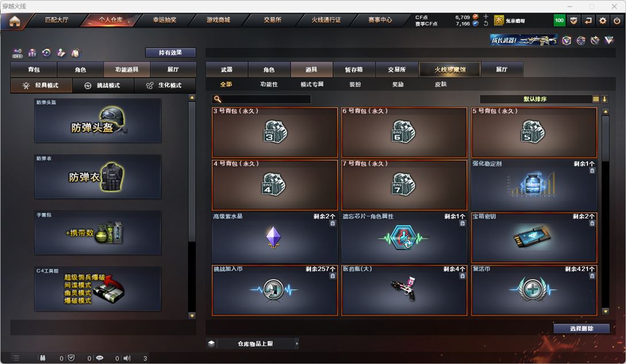Viewport: 626px width, 364px height.
Task: Select the 挑战模式 tab
Action: pyautogui.click(x=103, y=86)
